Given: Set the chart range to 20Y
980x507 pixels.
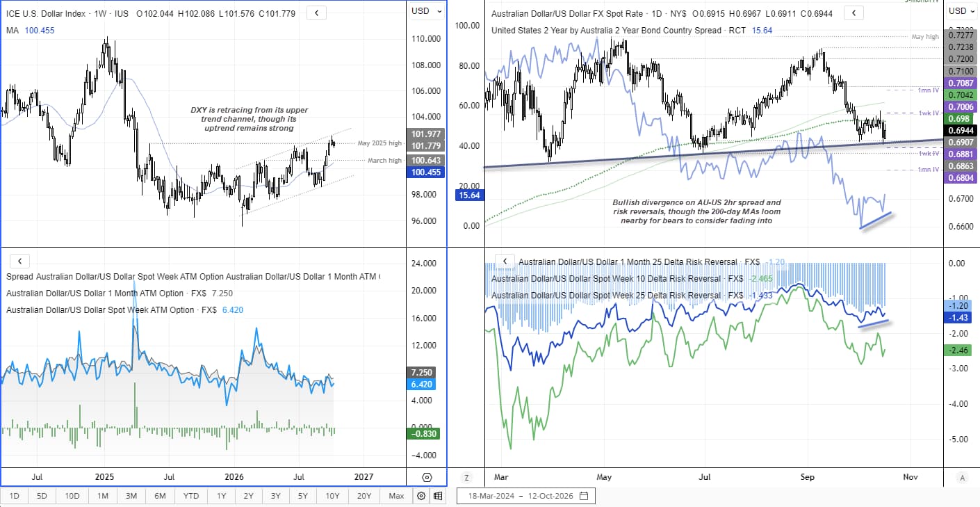Looking at the screenshot, I should [364, 496].
